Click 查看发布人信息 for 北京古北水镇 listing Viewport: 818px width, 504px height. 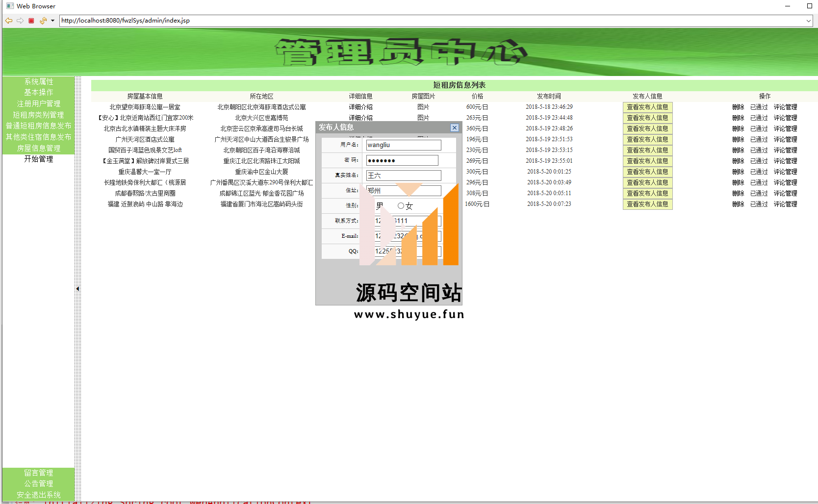[647, 128]
